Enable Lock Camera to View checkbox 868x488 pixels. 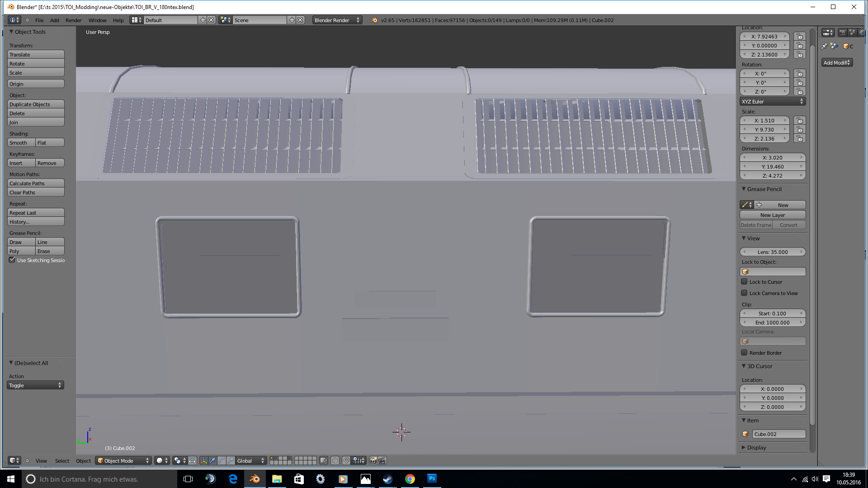pos(744,293)
